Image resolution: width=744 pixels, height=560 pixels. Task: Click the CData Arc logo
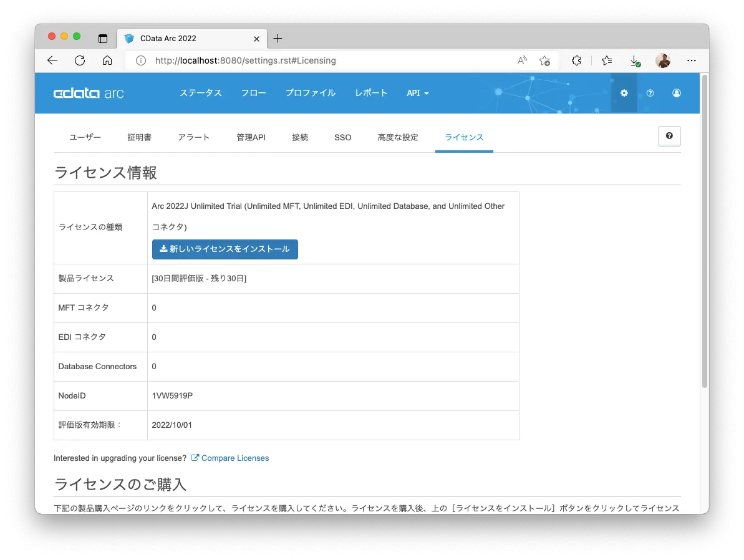coord(89,93)
